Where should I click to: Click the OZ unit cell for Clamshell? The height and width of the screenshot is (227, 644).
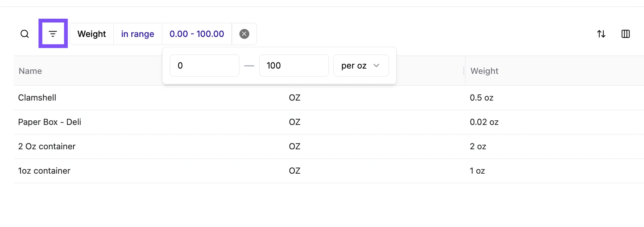pyautogui.click(x=295, y=98)
